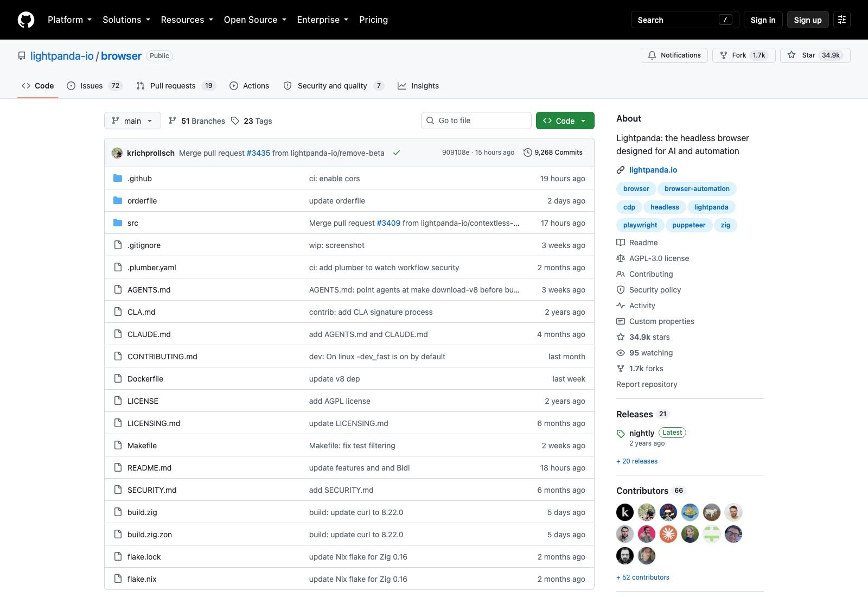Open the Dockerfile entry
The width and height of the screenshot is (868, 597).
point(145,379)
